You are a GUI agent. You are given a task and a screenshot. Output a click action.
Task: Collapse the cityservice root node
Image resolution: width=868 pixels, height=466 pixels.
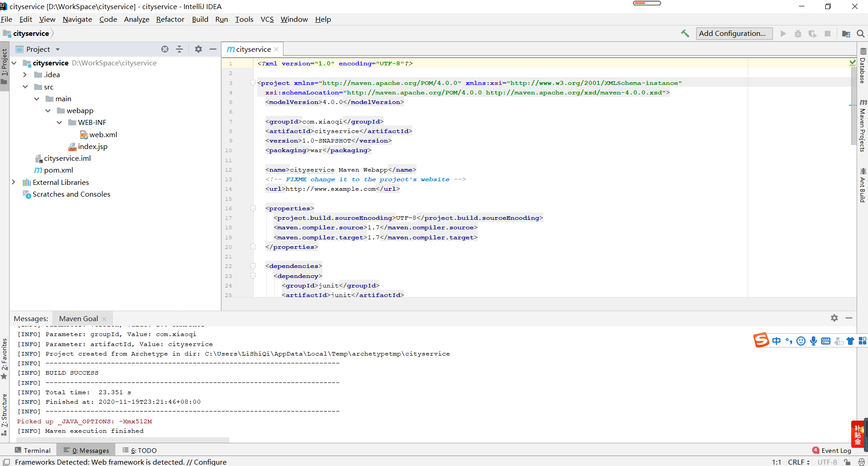[x=14, y=63]
